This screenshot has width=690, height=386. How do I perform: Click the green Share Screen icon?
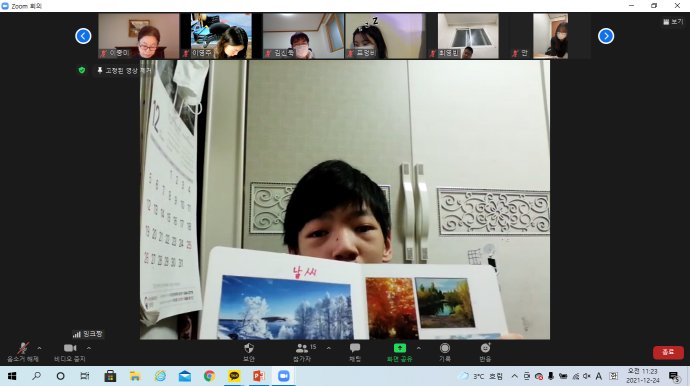400,348
